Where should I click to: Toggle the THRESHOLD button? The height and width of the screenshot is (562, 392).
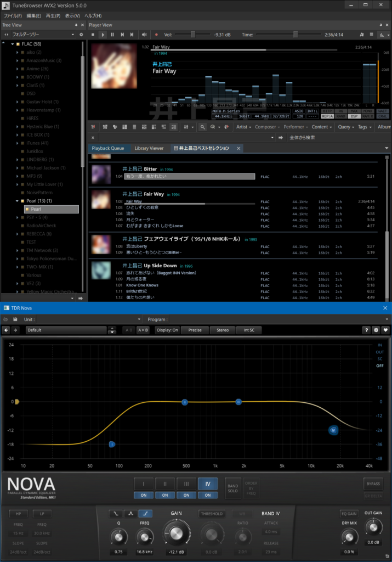(212, 514)
